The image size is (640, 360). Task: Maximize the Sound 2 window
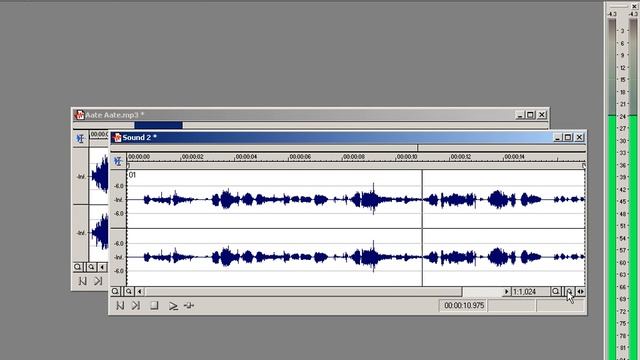coord(568,138)
